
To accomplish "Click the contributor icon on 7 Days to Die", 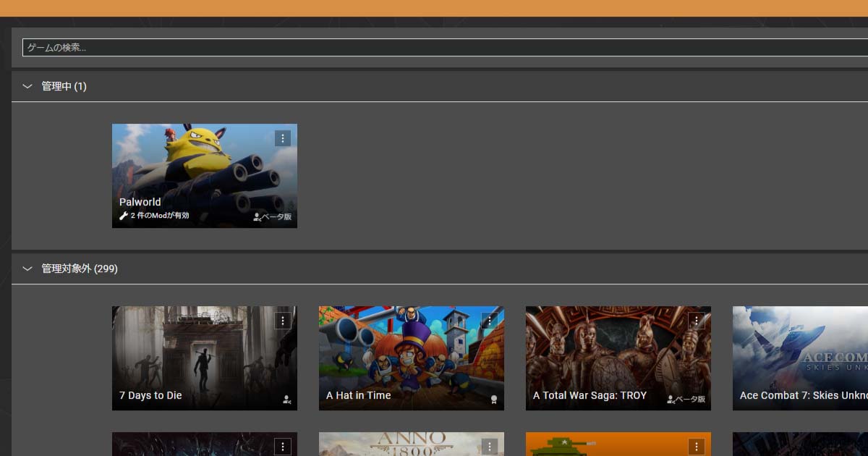I will click(287, 399).
